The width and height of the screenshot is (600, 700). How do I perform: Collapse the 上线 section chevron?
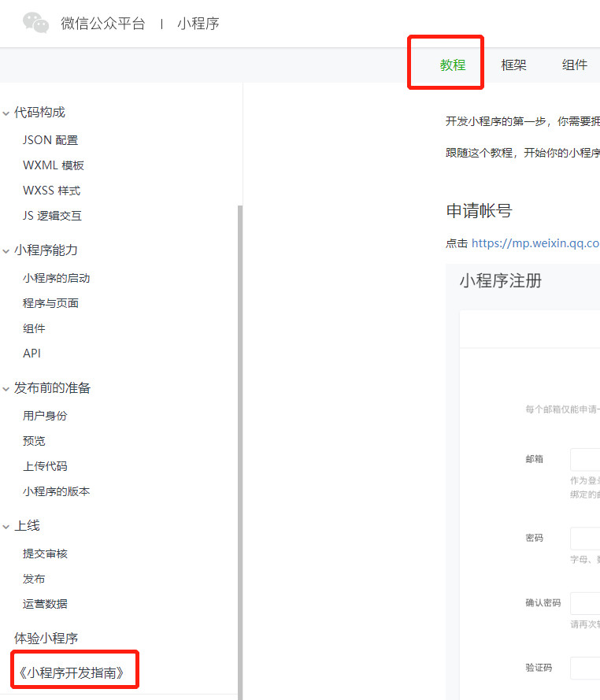6,527
